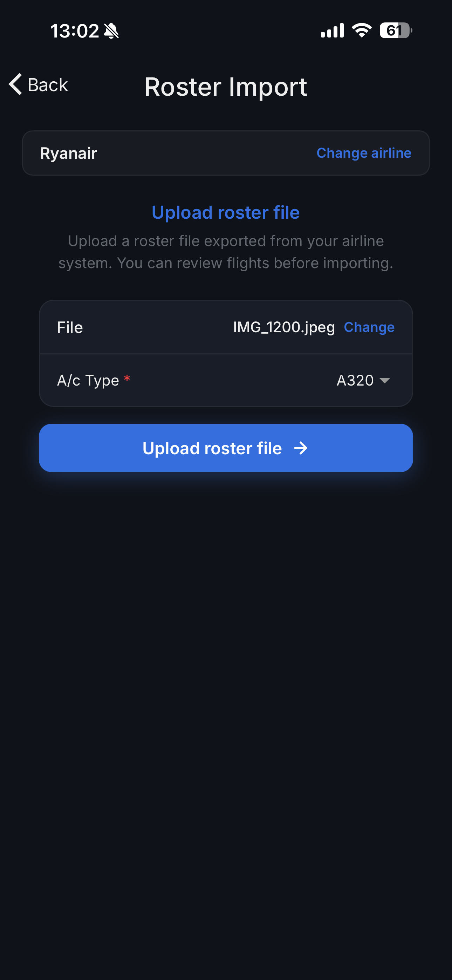
Task: Click the red required asterisk by A/c Type
Action: click(127, 379)
